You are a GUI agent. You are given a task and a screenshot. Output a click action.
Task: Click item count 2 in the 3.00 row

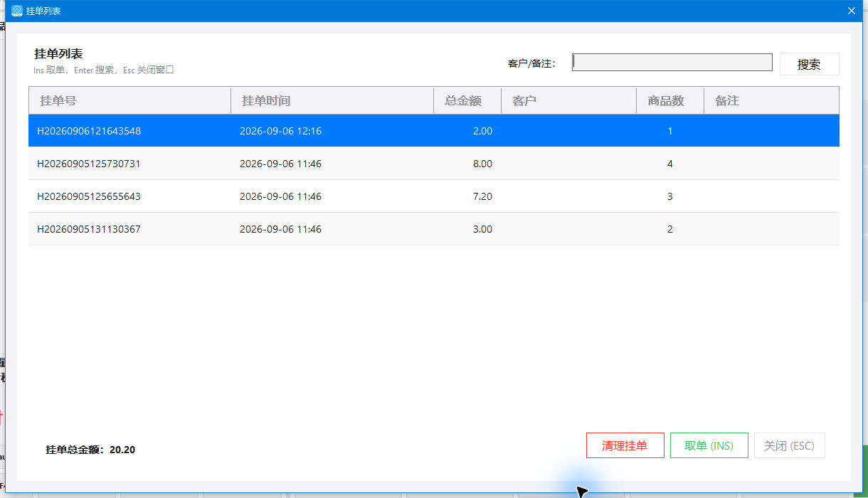coord(670,229)
